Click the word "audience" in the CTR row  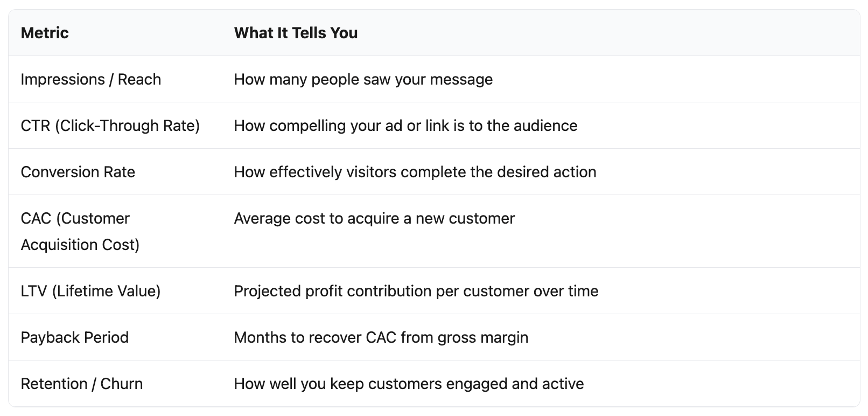[545, 126]
